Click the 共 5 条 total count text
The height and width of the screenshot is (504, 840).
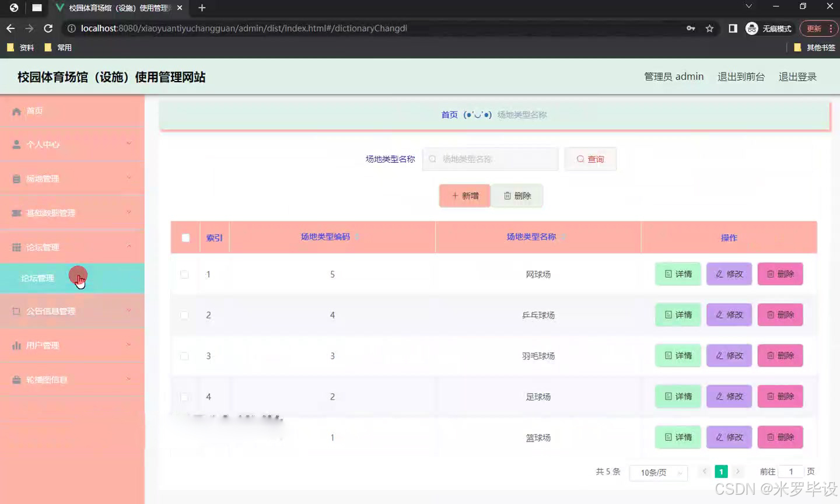(x=608, y=471)
